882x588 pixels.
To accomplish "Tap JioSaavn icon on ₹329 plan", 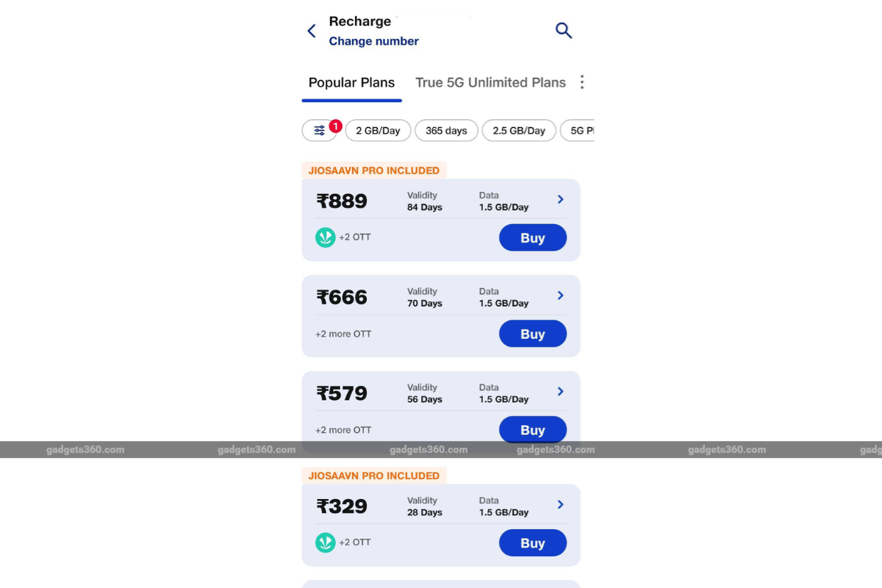I will [325, 542].
